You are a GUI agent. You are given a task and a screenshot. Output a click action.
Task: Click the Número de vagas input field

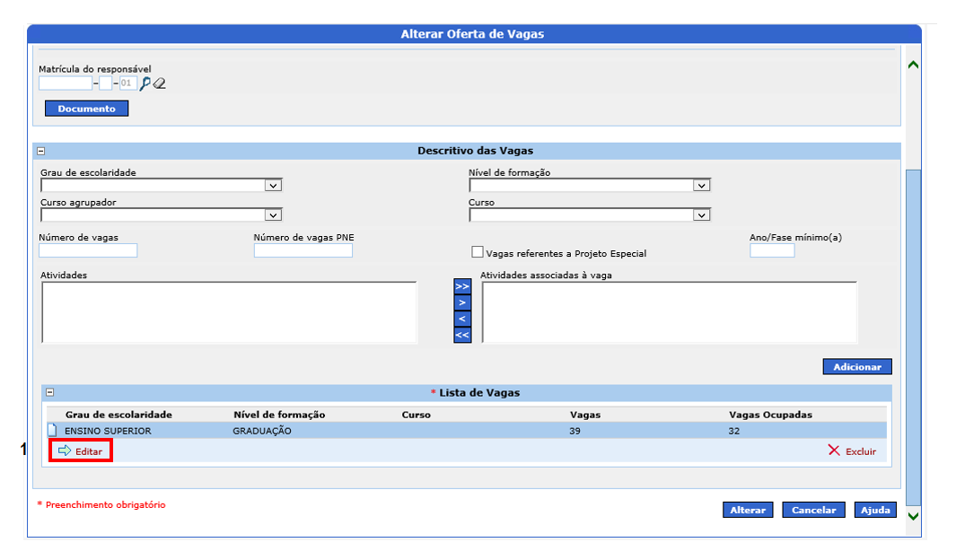[88, 250]
